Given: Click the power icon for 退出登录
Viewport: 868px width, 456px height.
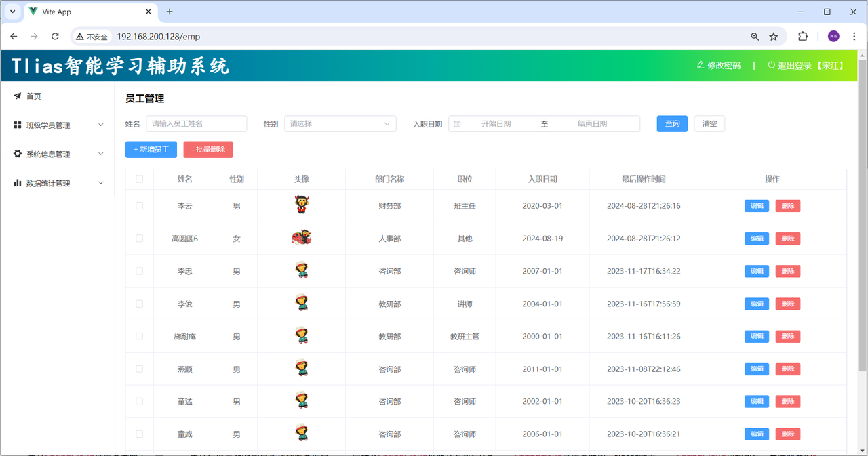Looking at the screenshot, I should 771,65.
